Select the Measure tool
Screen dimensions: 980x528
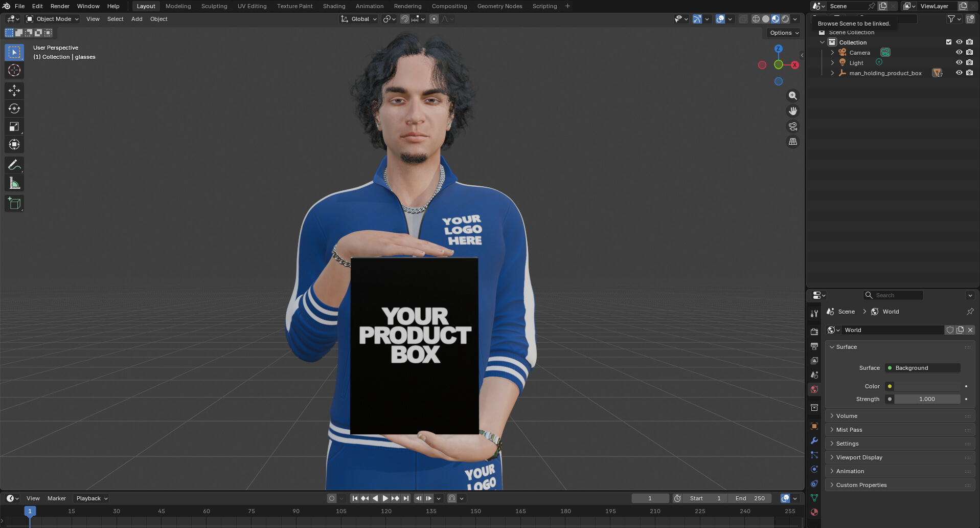pyautogui.click(x=14, y=183)
